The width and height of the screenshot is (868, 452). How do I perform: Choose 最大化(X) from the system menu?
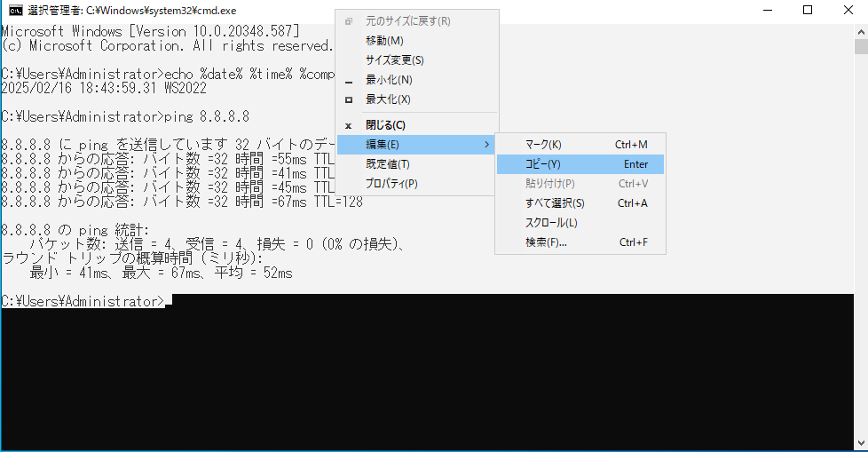click(x=388, y=99)
